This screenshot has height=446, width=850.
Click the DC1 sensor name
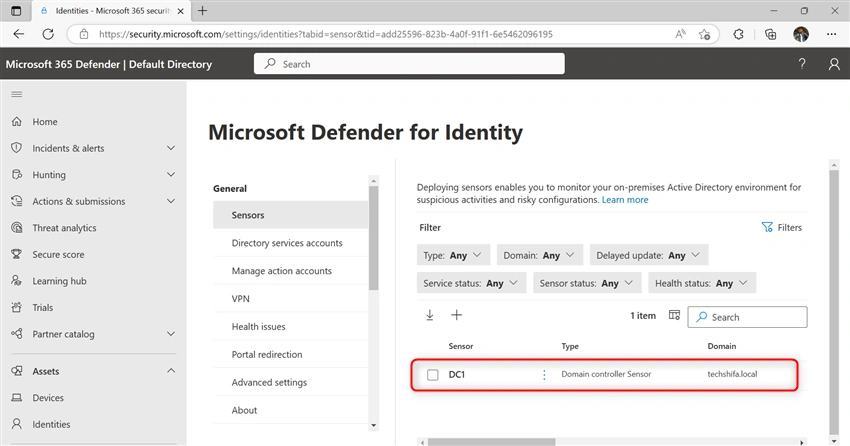pos(457,374)
